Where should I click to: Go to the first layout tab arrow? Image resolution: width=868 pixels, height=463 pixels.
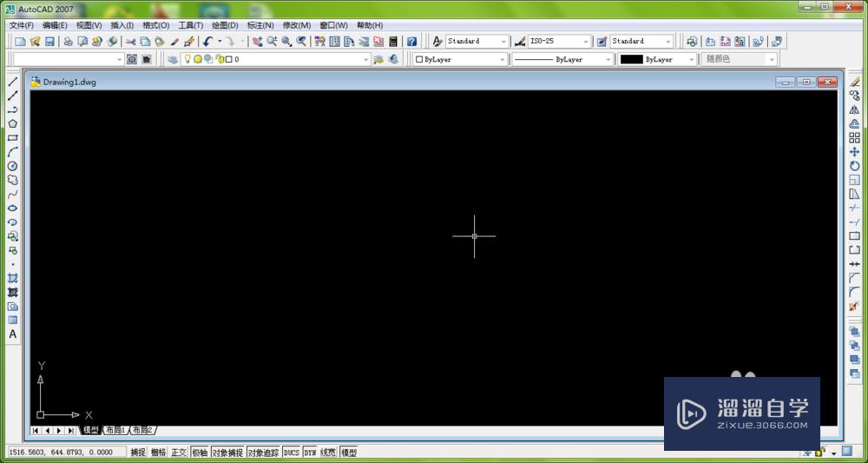[x=36, y=430]
